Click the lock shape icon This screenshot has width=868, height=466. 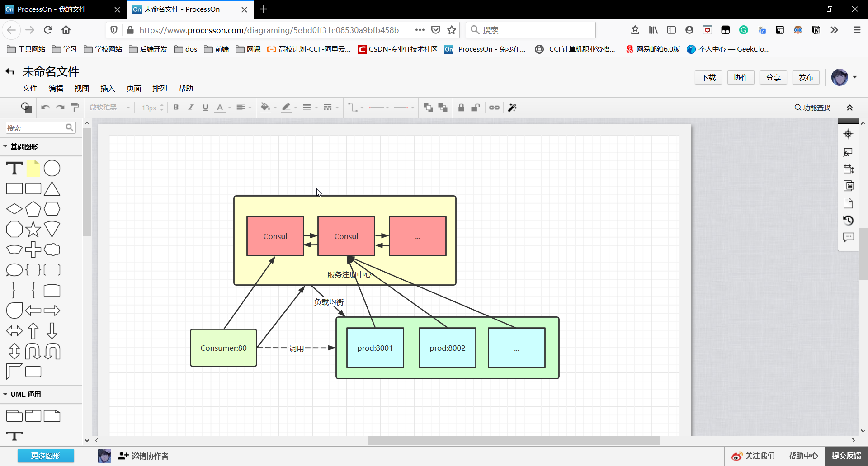(461, 108)
